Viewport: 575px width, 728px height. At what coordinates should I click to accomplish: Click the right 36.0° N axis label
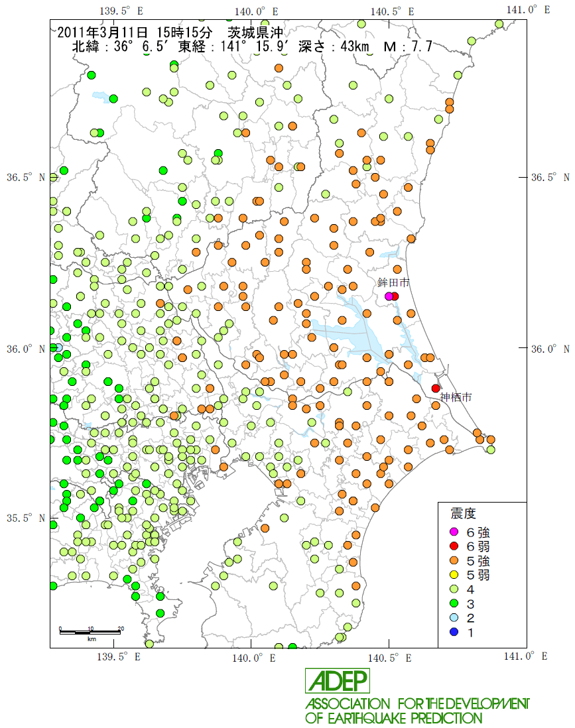(x=550, y=349)
